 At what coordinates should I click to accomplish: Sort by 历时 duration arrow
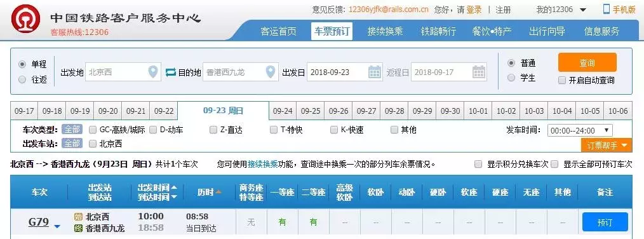[x=218, y=192]
